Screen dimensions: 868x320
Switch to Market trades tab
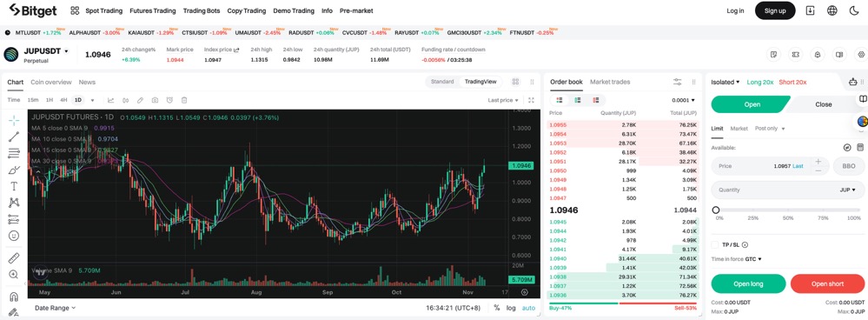coord(609,82)
